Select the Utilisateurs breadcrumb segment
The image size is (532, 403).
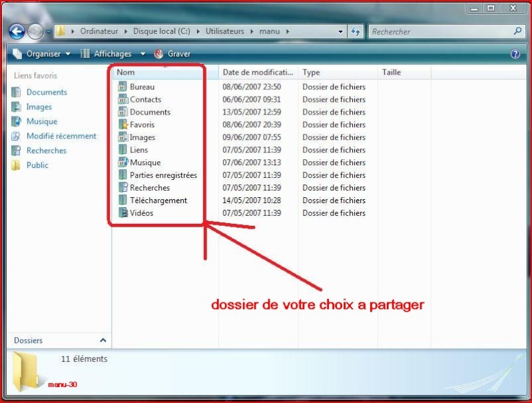click(x=224, y=31)
